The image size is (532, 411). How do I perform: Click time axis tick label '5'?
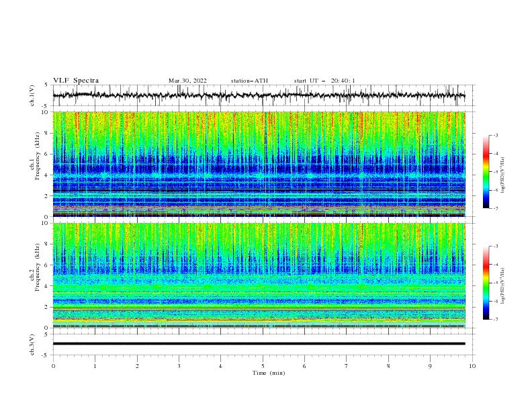click(263, 366)
